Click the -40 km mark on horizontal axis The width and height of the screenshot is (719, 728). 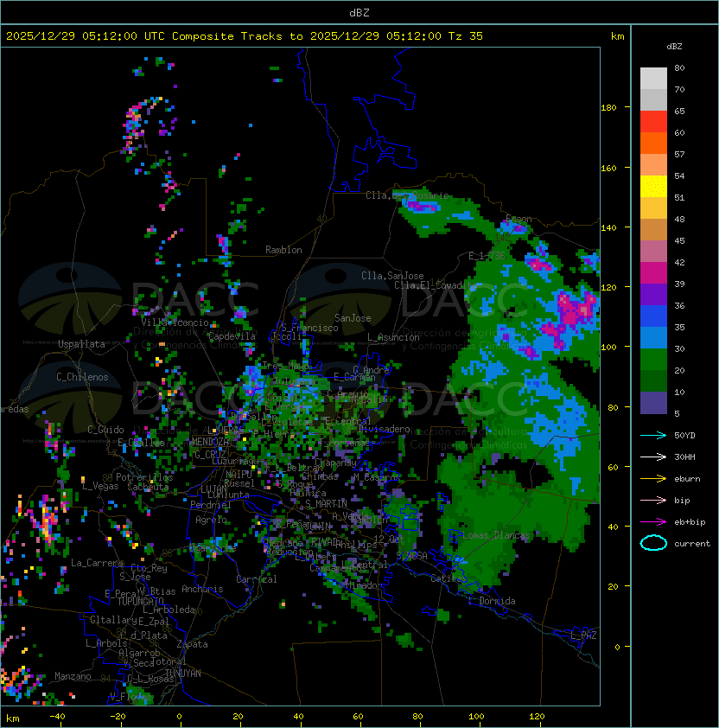click(x=58, y=717)
